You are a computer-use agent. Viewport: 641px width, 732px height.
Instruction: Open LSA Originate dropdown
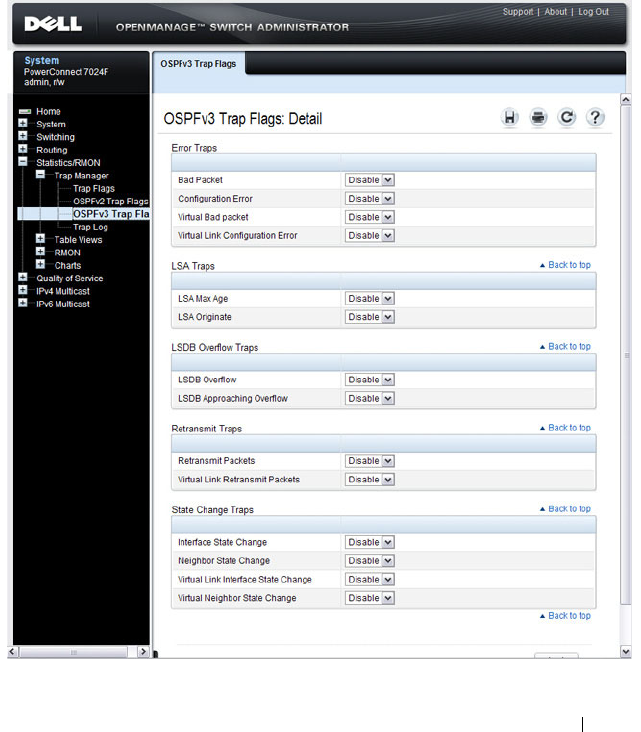(x=370, y=317)
